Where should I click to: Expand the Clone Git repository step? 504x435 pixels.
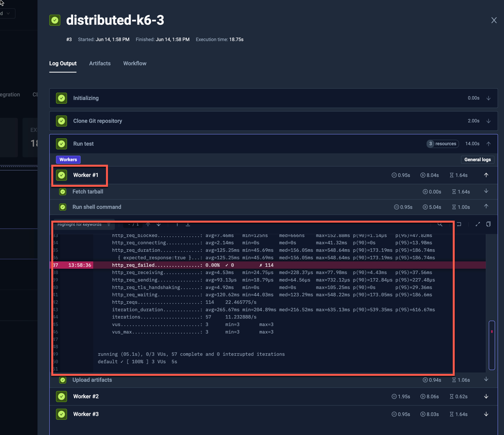[x=488, y=121]
